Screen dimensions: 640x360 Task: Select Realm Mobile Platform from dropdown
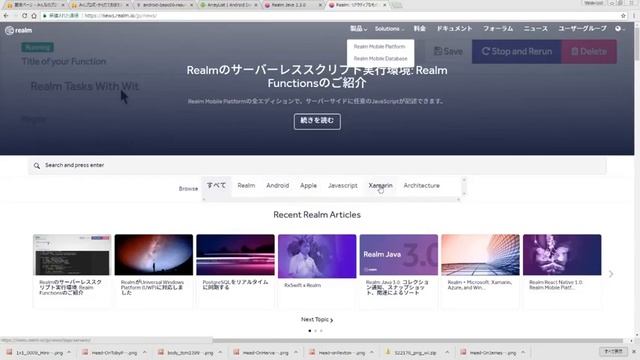[x=380, y=47]
